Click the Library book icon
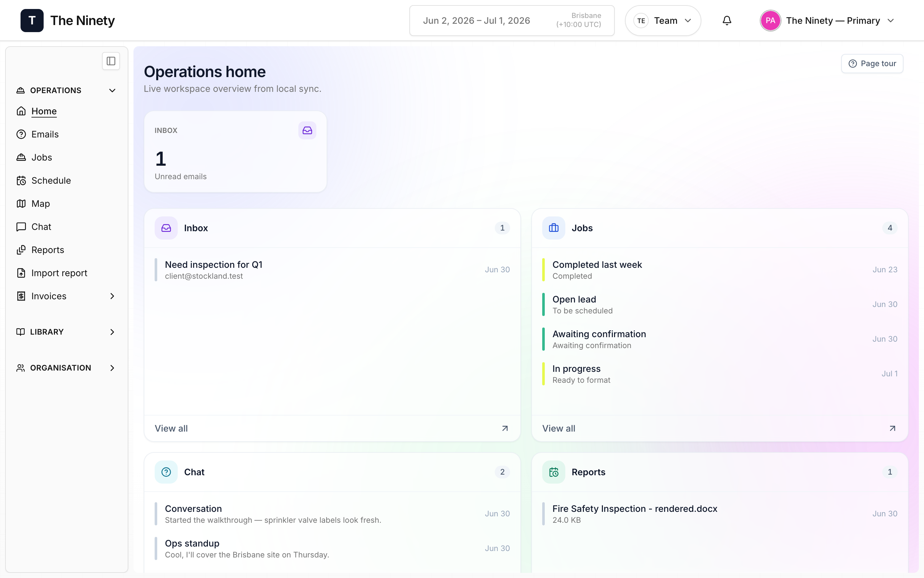Screen dimensions: 924x578 (x=21, y=332)
